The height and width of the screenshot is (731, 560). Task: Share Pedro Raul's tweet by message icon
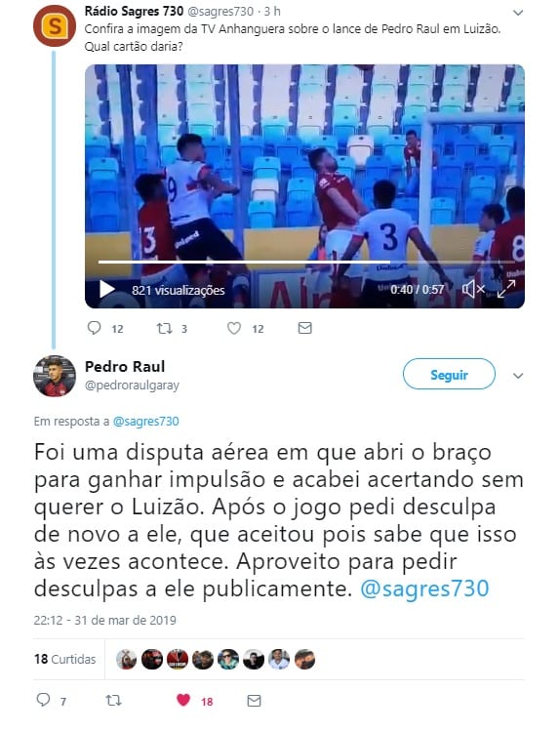point(254,700)
